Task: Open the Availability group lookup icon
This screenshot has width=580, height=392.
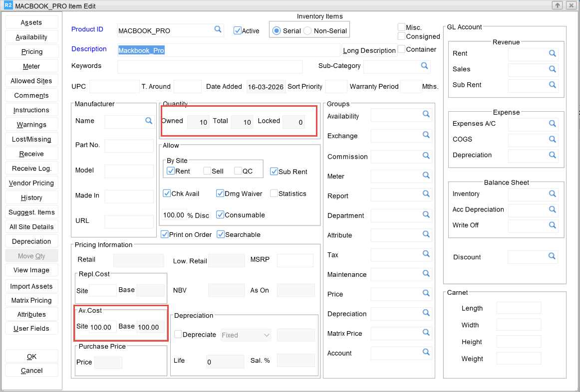Action: [x=426, y=114]
